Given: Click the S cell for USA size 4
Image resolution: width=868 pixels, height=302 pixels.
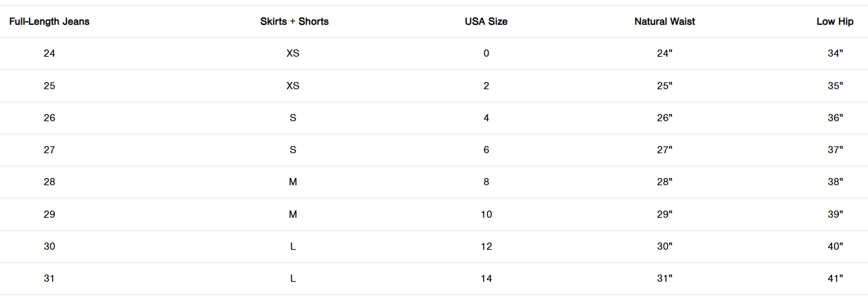Looking at the screenshot, I should 293,118.
